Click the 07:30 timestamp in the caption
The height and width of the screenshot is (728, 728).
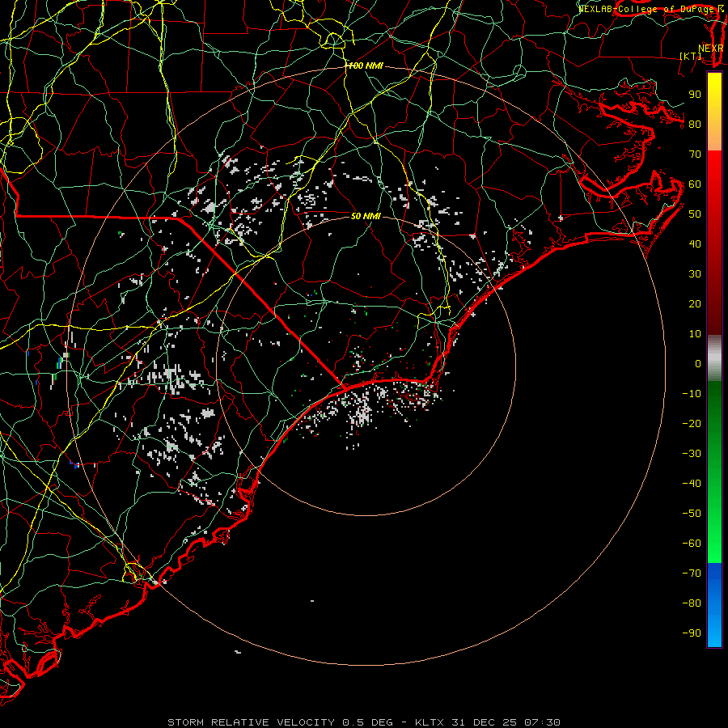click(x=542, y=722)
